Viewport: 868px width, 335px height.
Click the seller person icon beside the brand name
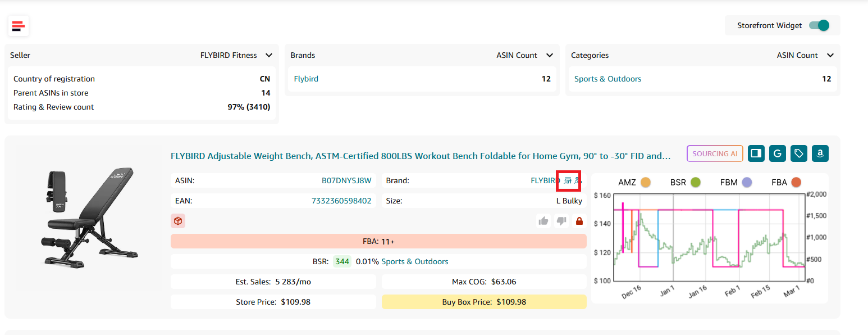tap(576, 180)
